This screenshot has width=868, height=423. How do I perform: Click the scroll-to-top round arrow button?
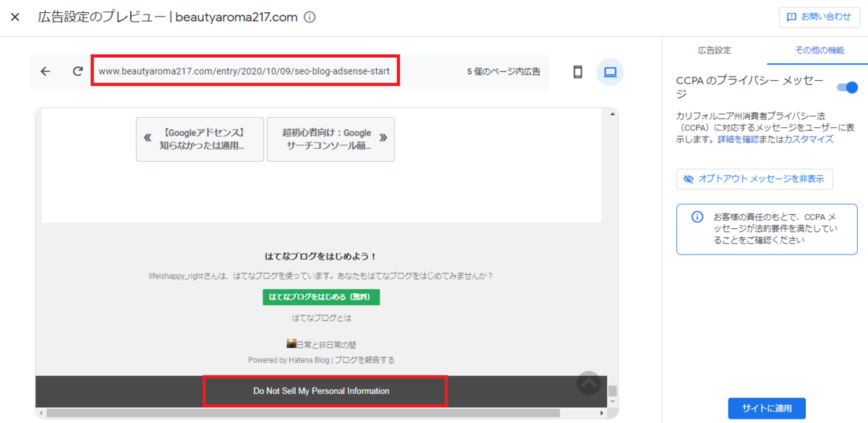(x=590, y=383)
